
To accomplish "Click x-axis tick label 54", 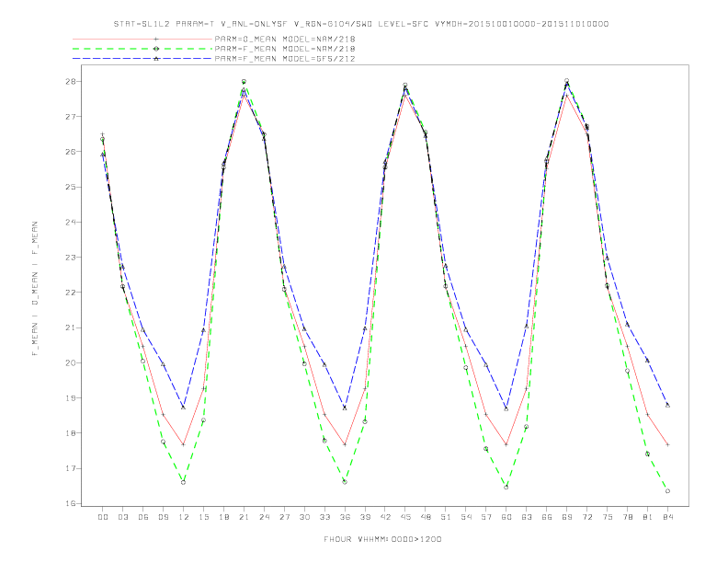I will [466, 517].
